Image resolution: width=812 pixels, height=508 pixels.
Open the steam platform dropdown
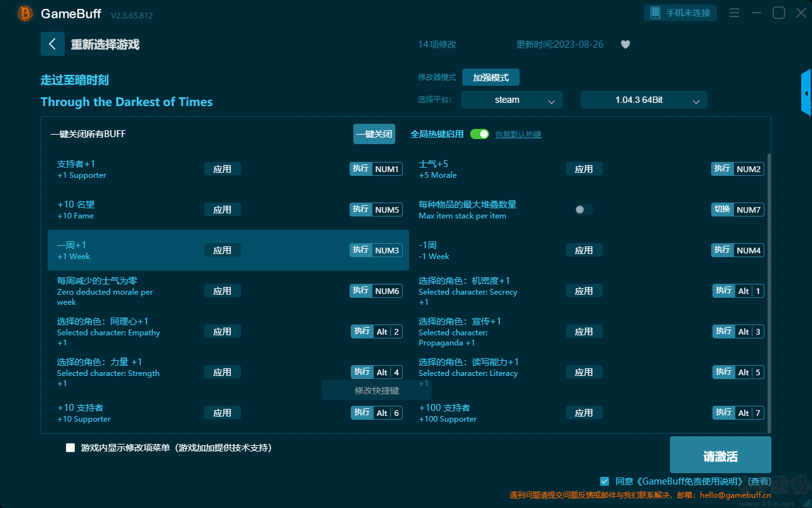coord(512,100)
